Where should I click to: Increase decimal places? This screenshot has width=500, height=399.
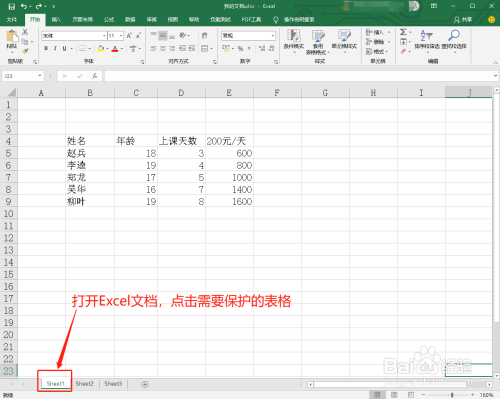[262, 49]
